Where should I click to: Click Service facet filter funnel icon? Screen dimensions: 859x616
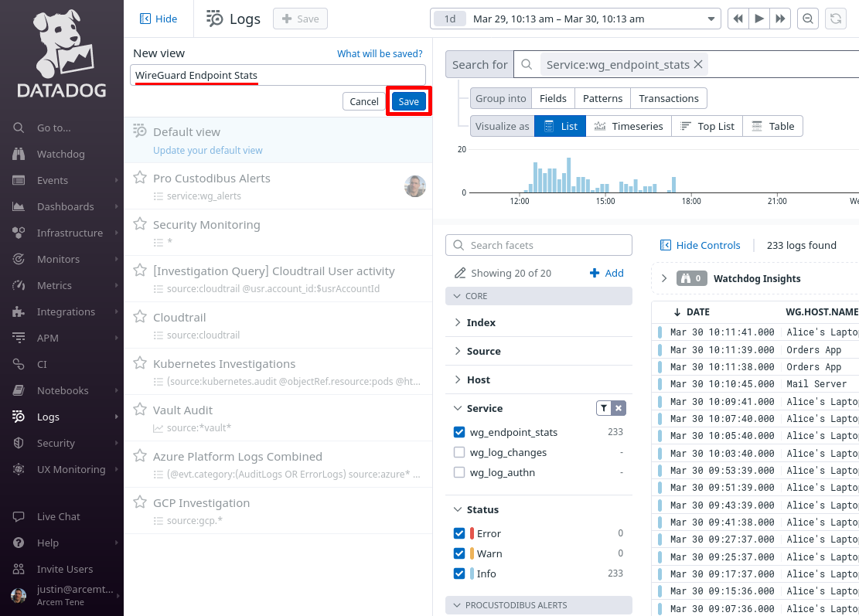(604, 408)
